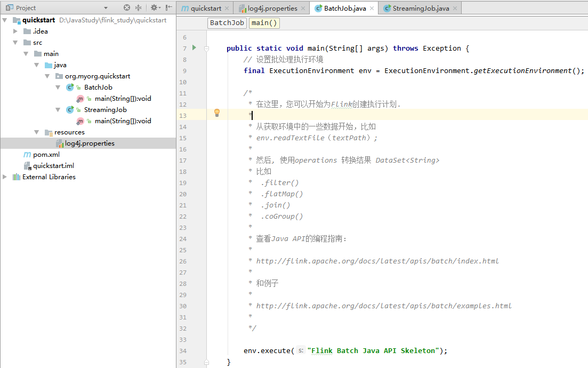Close the quickstart pom tab
The image size is (588, 368).
click(227, 8)
